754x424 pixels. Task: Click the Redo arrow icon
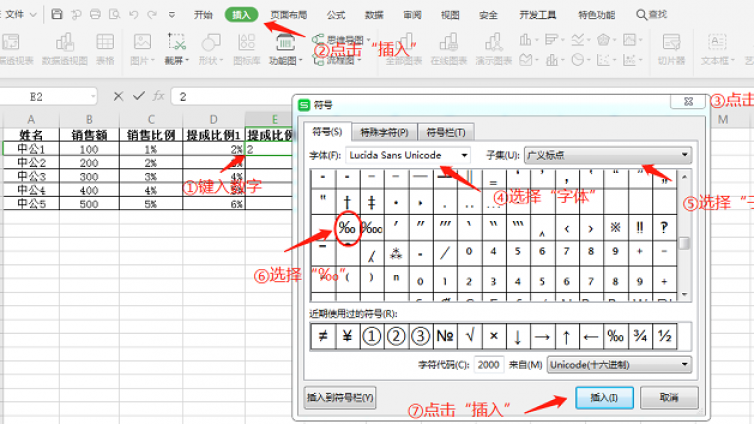point(152,14)
